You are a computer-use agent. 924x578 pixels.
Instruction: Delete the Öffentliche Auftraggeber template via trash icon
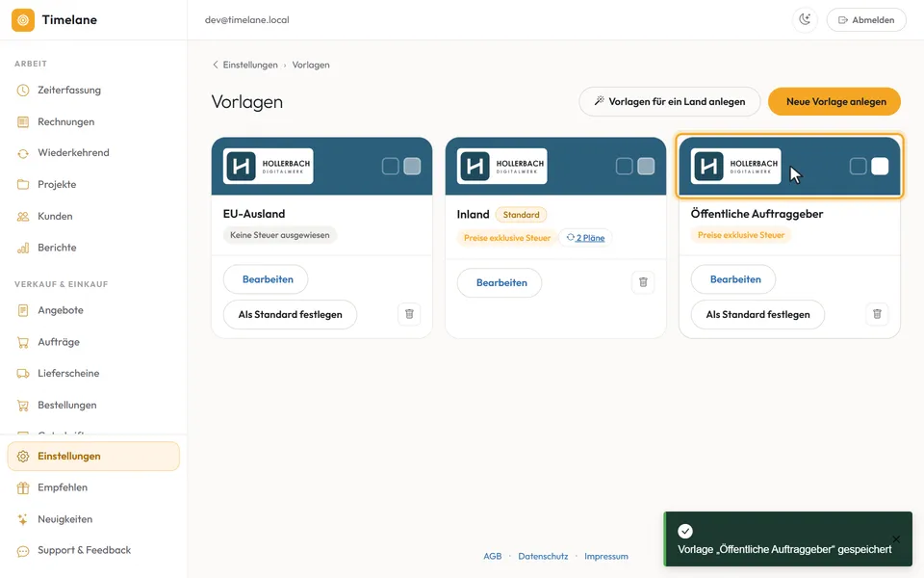pos(877,314)
